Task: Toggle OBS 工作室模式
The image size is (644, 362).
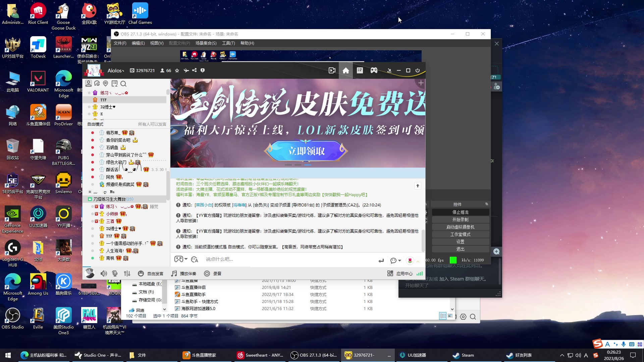Action: [x=460, y=234]
